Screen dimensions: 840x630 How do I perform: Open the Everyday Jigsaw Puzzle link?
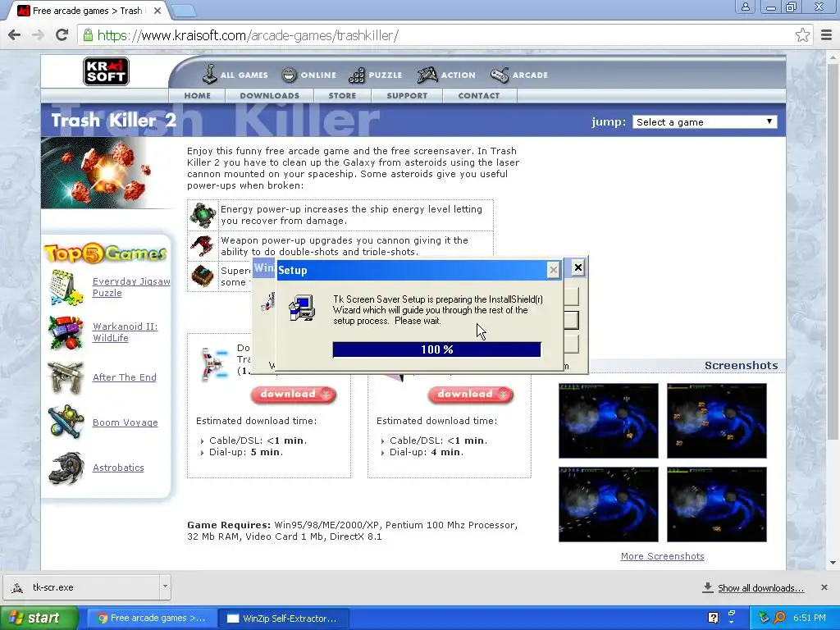pyautogui.click(x=131, y=287)
